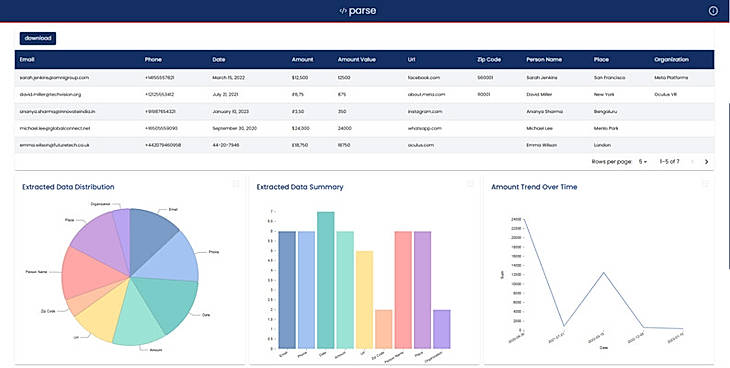Sort by the Zip Code column header
730x368 pixels.
[489, 60]
